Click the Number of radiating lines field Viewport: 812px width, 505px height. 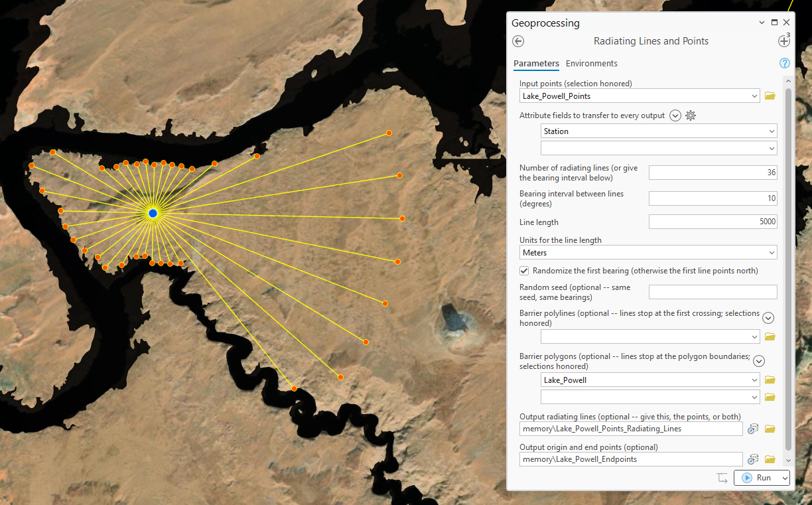click(712, 173)
